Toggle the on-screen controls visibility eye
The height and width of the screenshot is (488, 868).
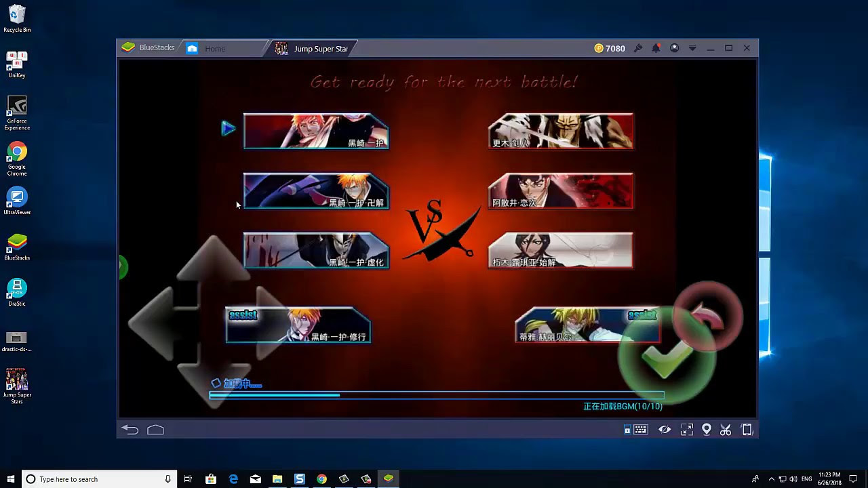point(665,430)
